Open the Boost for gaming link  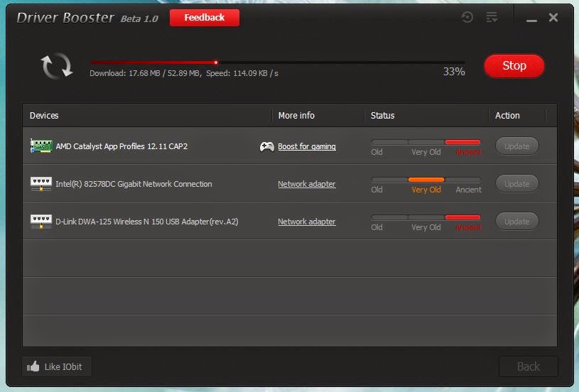tap(306, 146)
